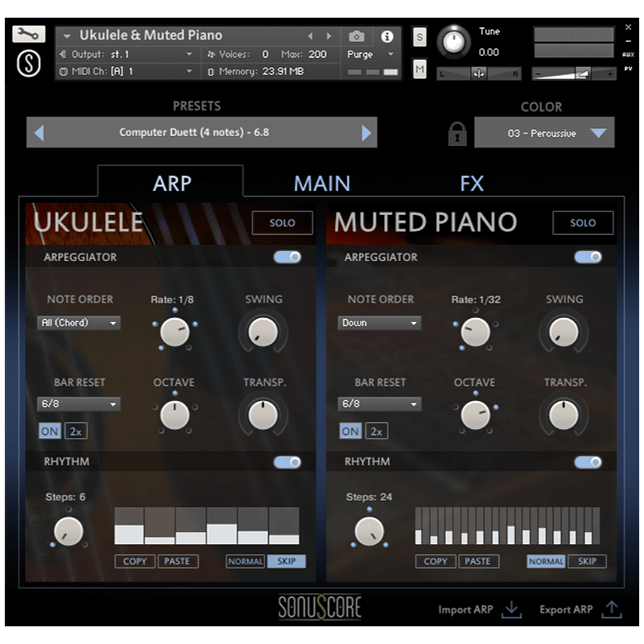644x644 pixels.
Task: Adjust the Tune knob
Action: (x=453, y=42)
